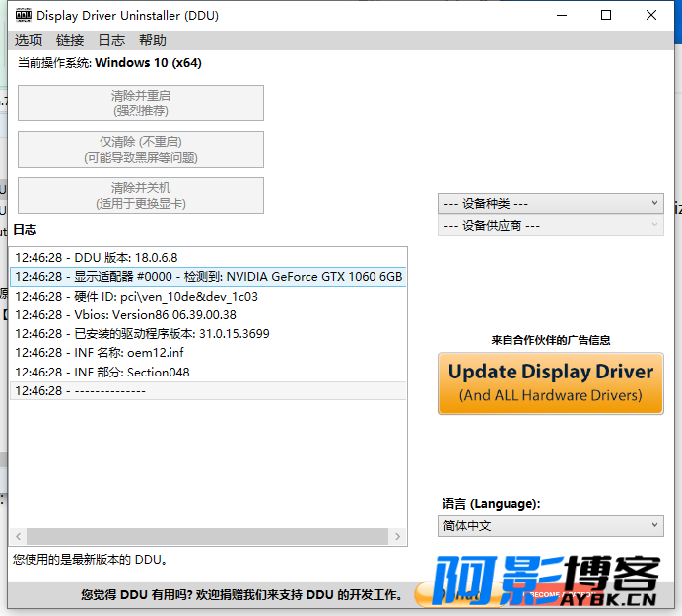The height and width of the screenshot is (616, 682).
Task: Click the 仅清除 (不重启) button
Action: click(x=141, y=149)
